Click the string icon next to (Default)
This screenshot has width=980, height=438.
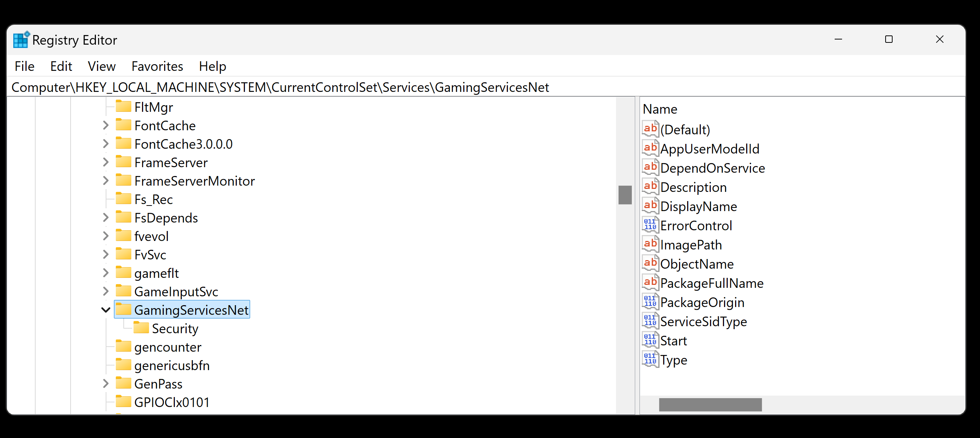click(x=650, y=129)
